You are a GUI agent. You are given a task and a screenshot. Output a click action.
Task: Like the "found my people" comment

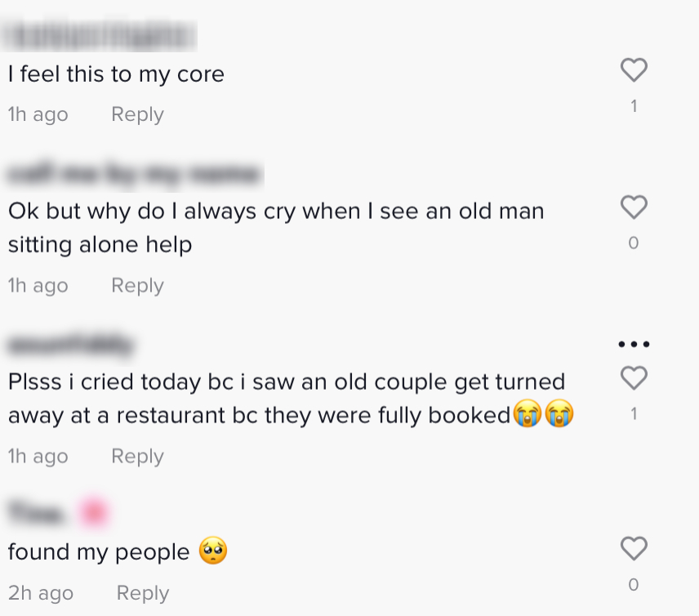634,549
